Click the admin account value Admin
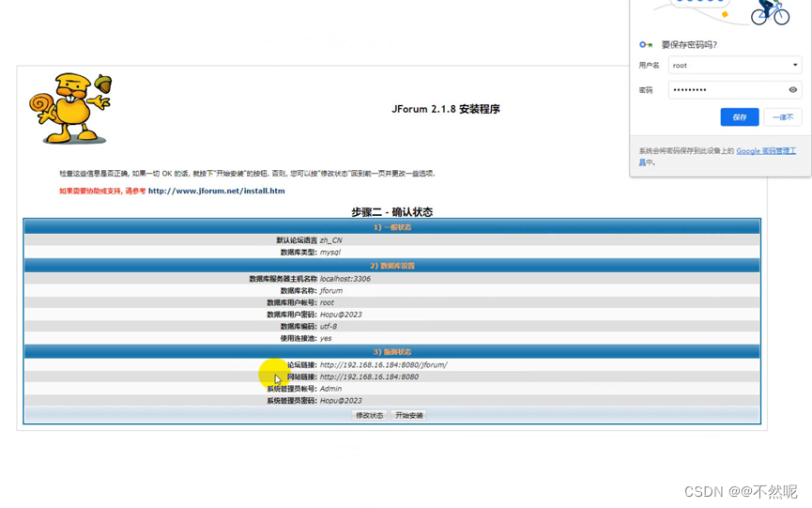The image size is (812, 508). 330,389
